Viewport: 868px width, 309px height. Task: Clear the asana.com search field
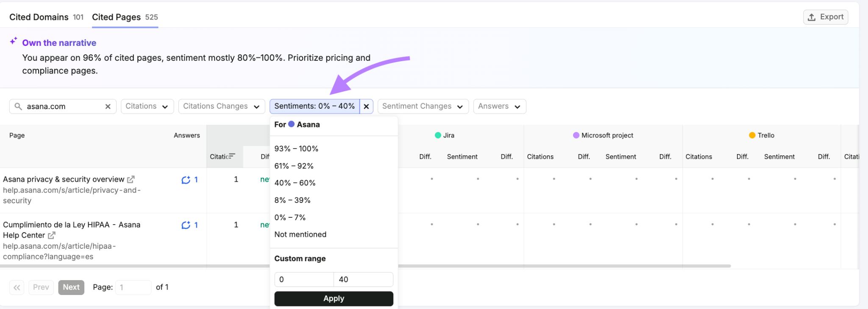click(108, 107)
